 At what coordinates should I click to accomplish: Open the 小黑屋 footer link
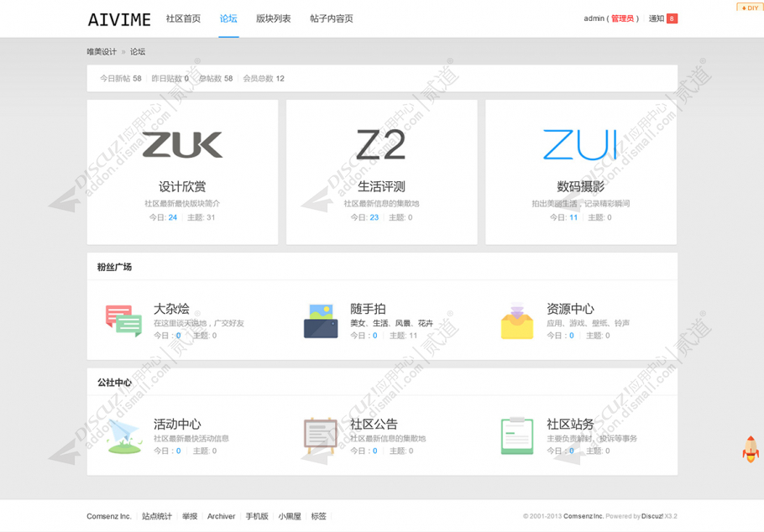[290, 516]
